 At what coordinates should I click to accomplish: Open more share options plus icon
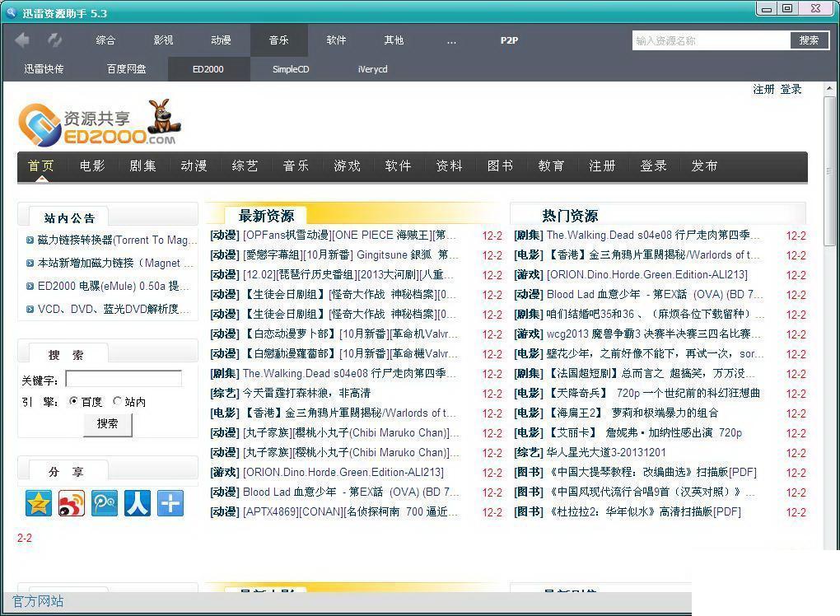point(170,503)
